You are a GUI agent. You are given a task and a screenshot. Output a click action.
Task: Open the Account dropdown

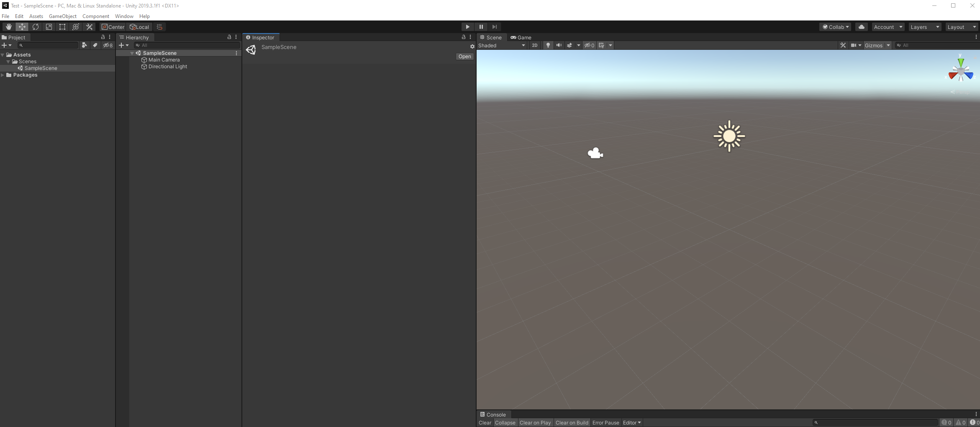(888, 27)
